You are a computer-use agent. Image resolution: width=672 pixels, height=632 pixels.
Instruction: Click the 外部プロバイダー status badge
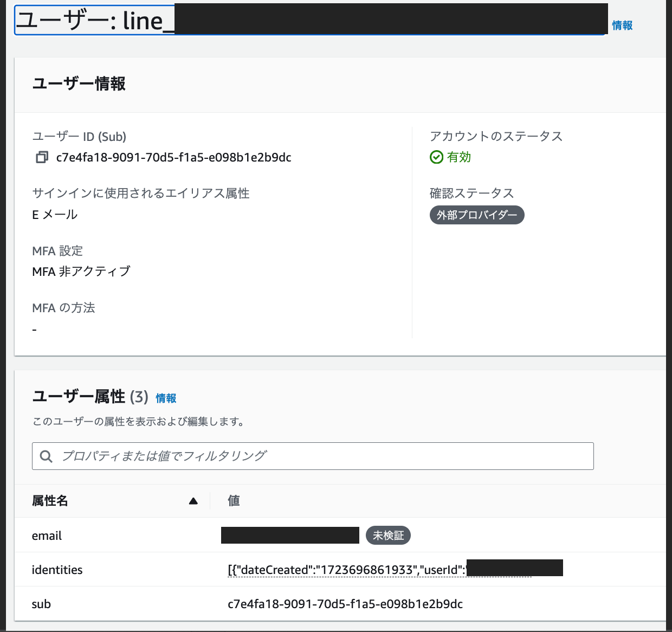pyautogui.click(x=477, y=215)
